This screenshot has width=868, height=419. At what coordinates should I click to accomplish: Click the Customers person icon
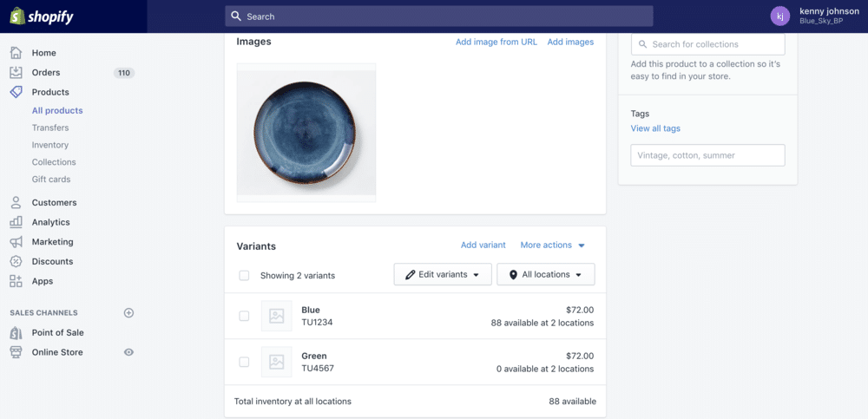tap(16, 203)
